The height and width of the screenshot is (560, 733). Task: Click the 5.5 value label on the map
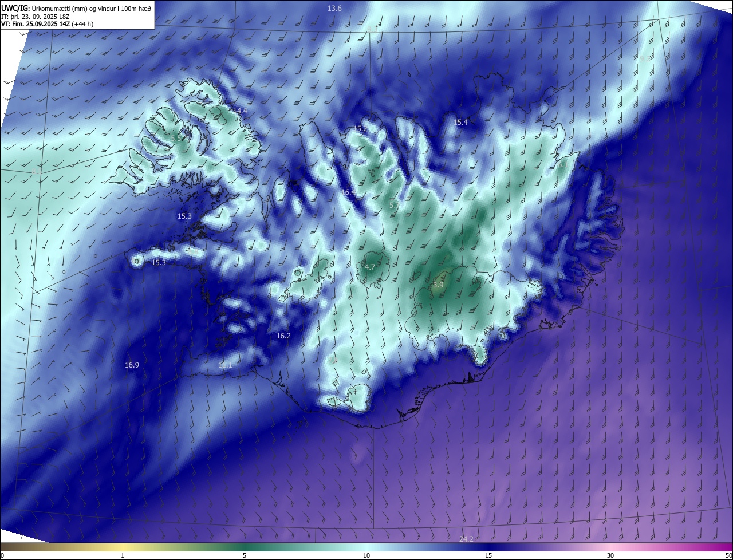176,138
